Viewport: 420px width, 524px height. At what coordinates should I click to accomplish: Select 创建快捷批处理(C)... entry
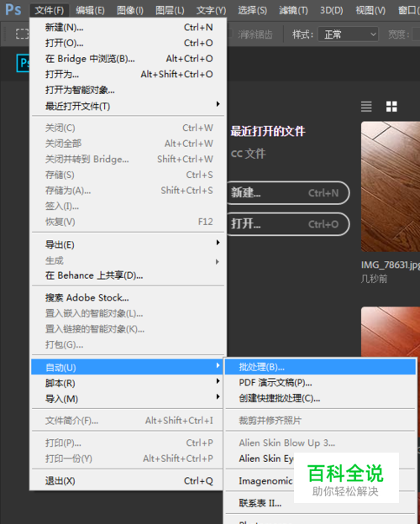(x=321, y=398)
